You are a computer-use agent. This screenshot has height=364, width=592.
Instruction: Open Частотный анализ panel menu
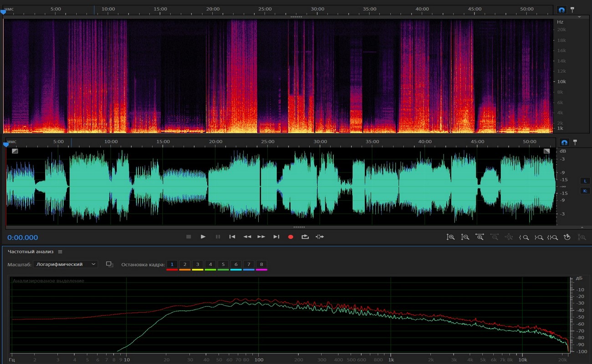(x=60, y=252)
